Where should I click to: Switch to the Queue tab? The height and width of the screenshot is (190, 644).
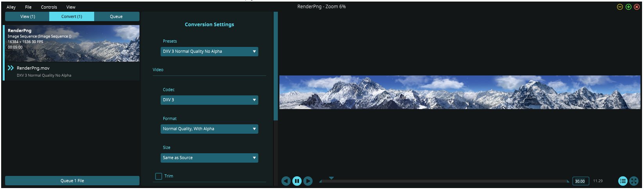(116, 16)
